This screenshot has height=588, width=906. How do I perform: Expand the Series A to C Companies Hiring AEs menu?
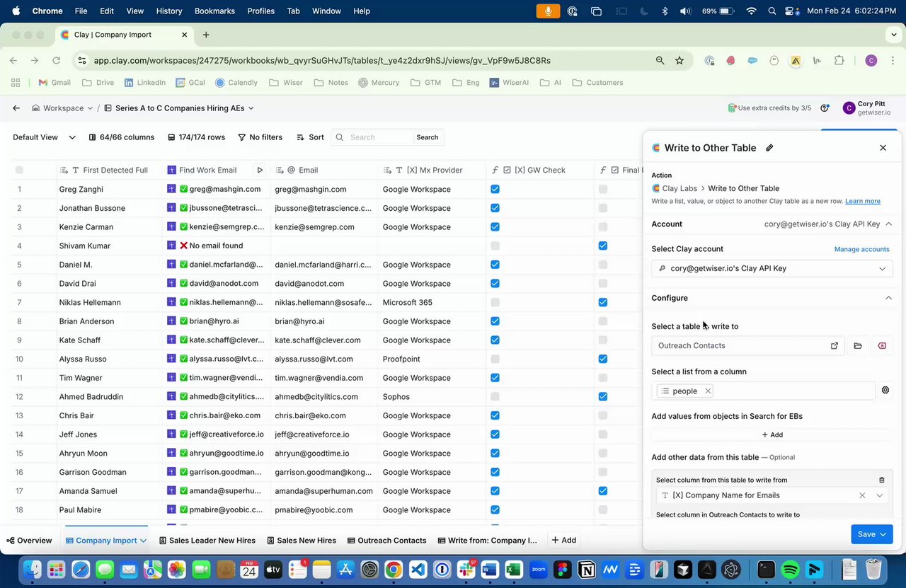tap(179, 108)
